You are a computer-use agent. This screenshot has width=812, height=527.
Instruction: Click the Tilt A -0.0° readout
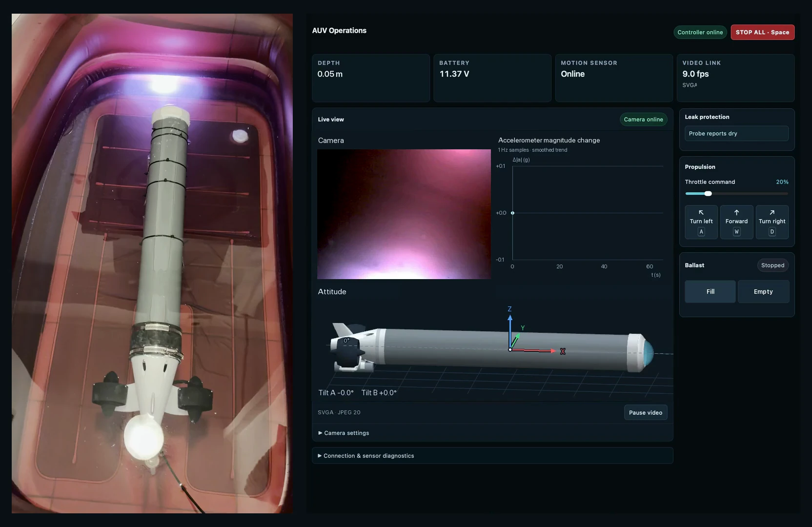pos(336,393)
